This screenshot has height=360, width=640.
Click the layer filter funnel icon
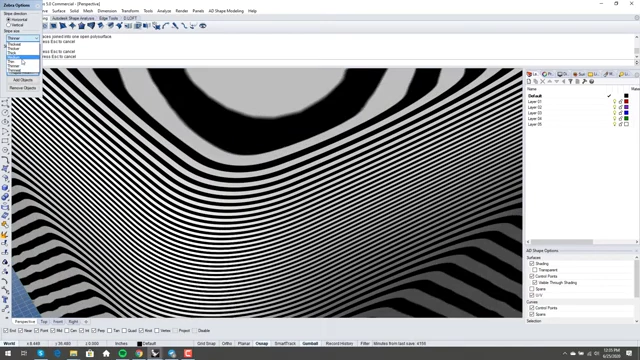(571, 82)
